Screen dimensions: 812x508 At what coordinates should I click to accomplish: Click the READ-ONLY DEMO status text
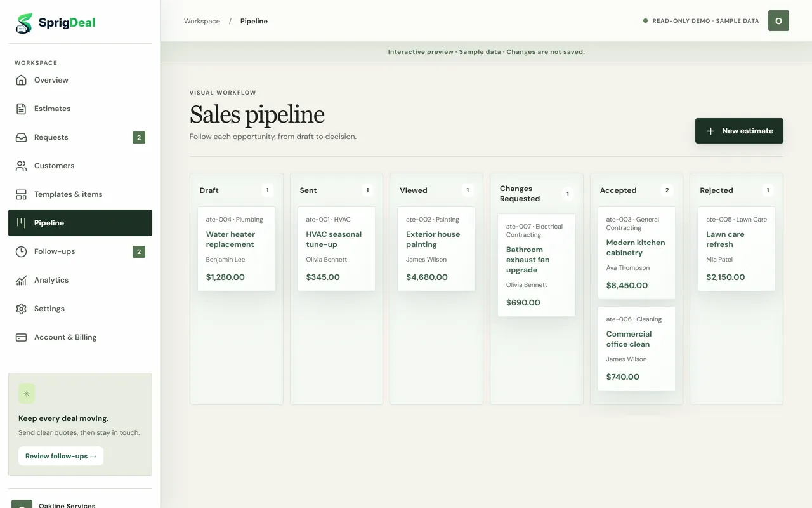coord(705,21)
